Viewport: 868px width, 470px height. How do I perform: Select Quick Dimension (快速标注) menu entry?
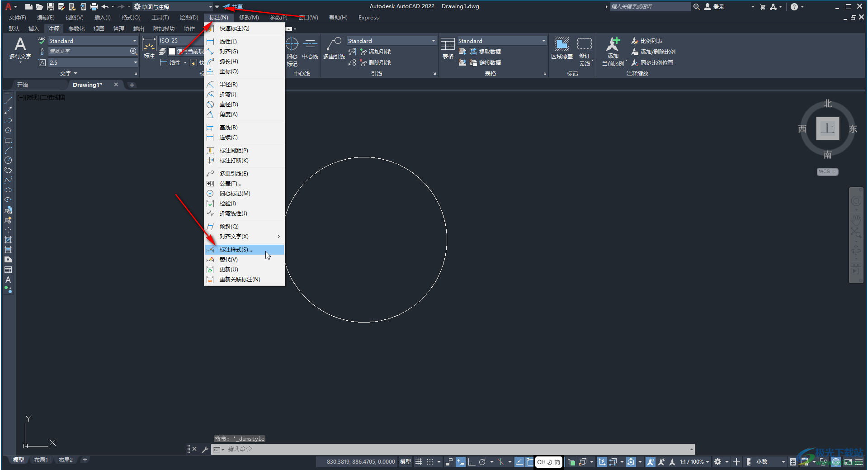244,28
